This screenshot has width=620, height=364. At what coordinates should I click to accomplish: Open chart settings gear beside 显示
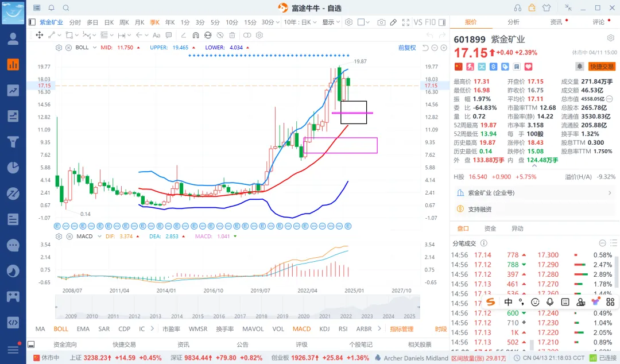(348, 22)
